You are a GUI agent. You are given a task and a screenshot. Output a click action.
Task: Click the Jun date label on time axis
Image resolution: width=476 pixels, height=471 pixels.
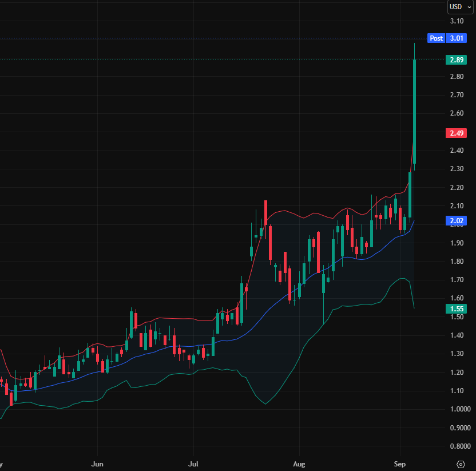(97, 464)
